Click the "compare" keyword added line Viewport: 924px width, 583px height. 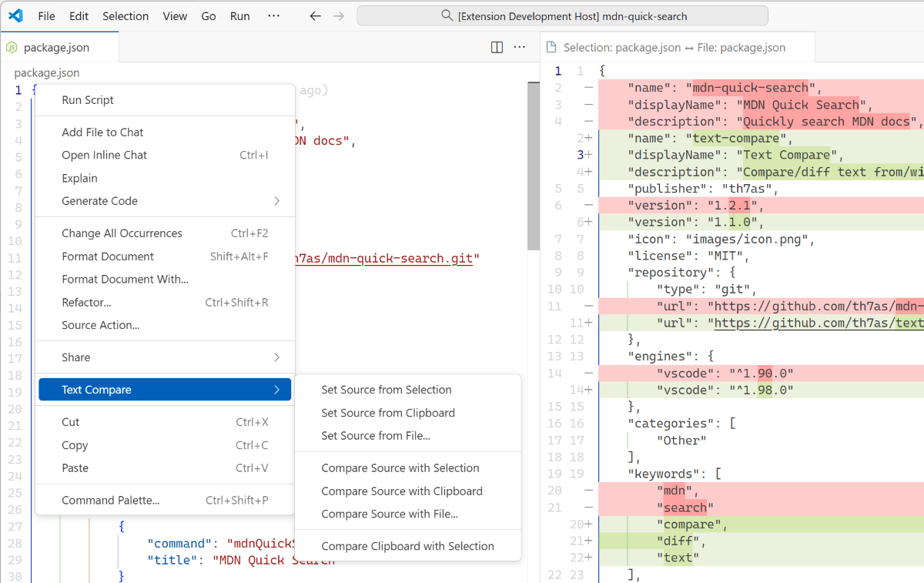point(761,524)
